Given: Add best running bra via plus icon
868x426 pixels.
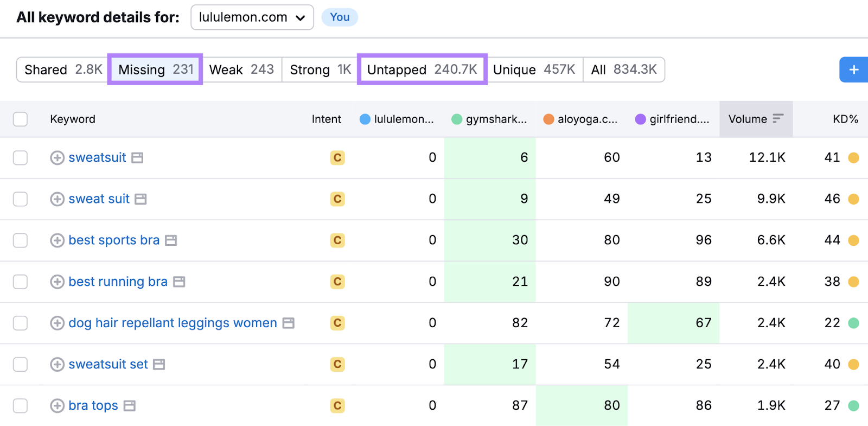Looking at the screenshot, I should click(57, 282).
